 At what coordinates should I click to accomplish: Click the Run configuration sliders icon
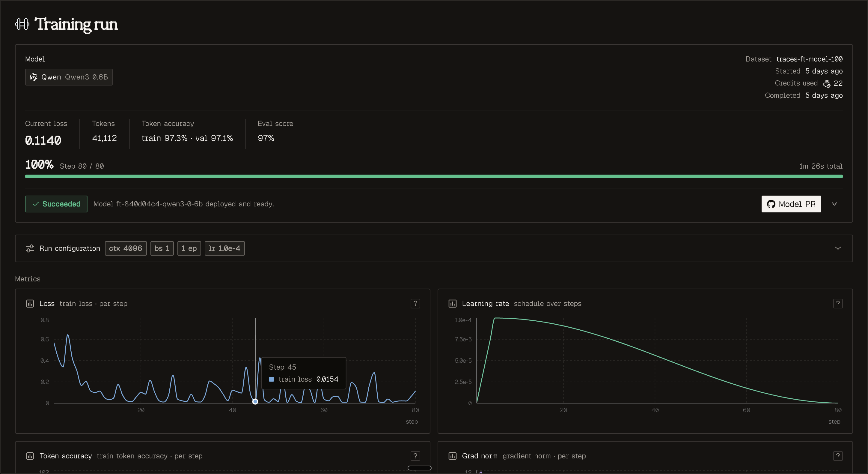point(30,248)
